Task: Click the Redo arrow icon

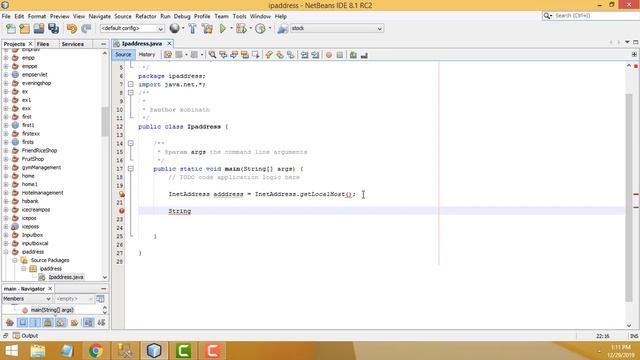Action: (x=86, y=29)
